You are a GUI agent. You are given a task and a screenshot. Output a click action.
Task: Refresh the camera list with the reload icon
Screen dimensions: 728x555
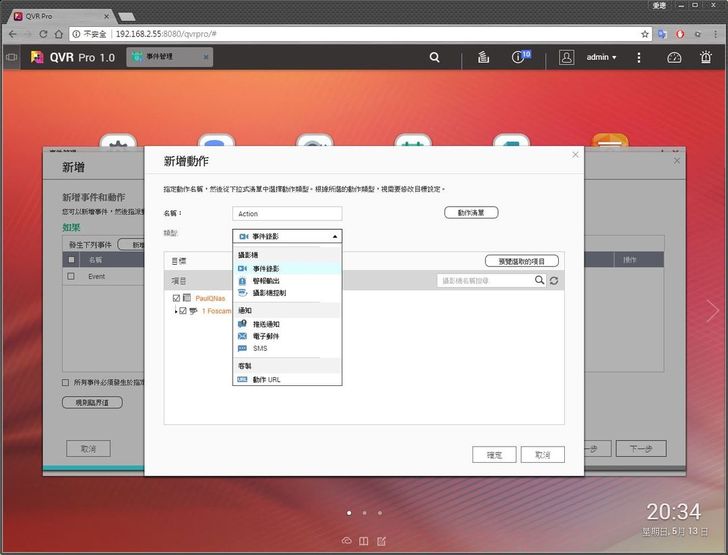click(554, 281)
